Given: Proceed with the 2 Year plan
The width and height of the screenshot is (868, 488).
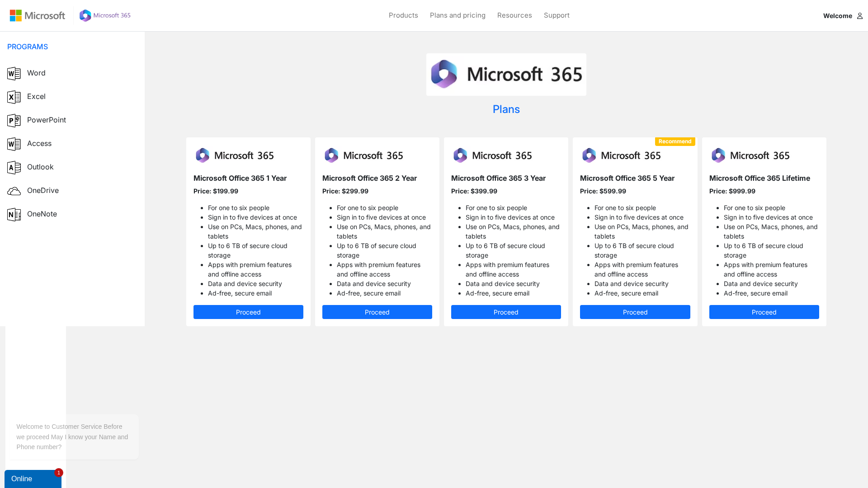Looking at the screenshot, I should click(377, 312).
